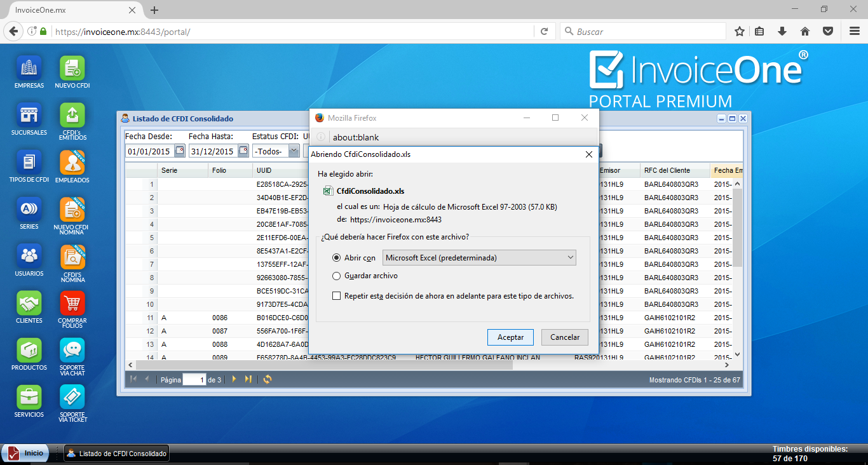The width and height of the screenshot is (868, 465).
Task: Select the taskbar item Listado de CFDI Consolidado
Action: pos(117,454)
